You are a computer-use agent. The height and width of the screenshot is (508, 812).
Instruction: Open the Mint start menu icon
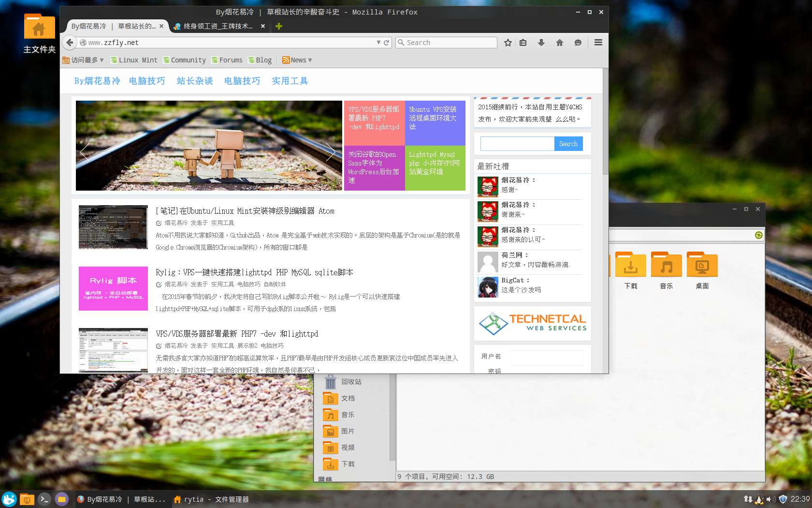[x=9, y=499]
